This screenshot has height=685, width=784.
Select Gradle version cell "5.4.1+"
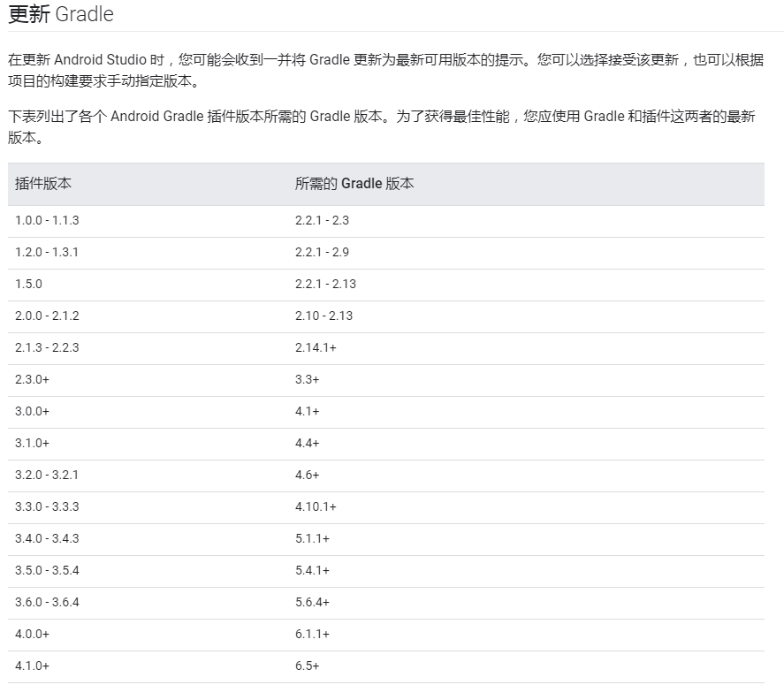point(312,570)
